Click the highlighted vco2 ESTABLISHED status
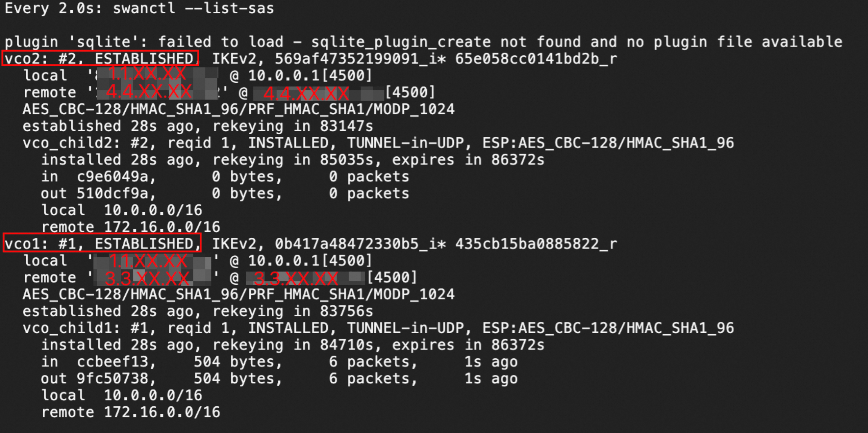The height and width of the screenshot is (433, 868). tap(100, 58)
